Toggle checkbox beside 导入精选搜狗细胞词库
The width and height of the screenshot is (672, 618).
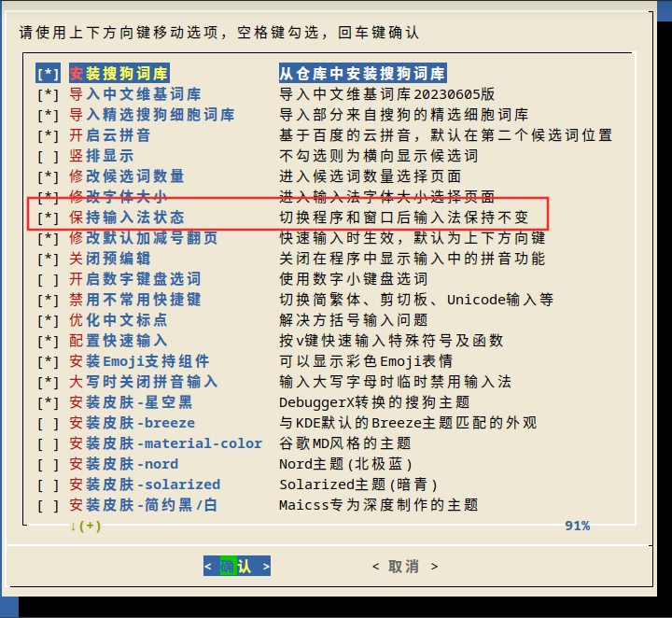pyautogui.click(x=48, y=115)
